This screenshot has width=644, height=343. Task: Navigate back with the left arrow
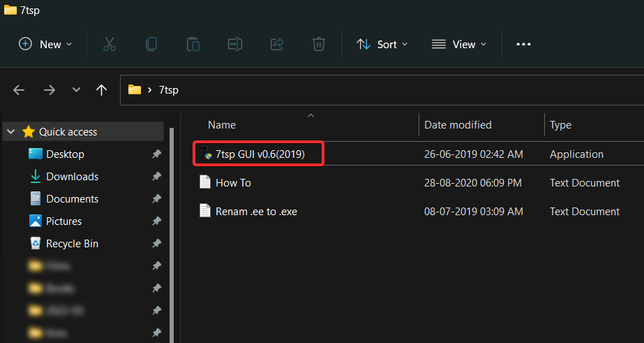tap(19, 90)
